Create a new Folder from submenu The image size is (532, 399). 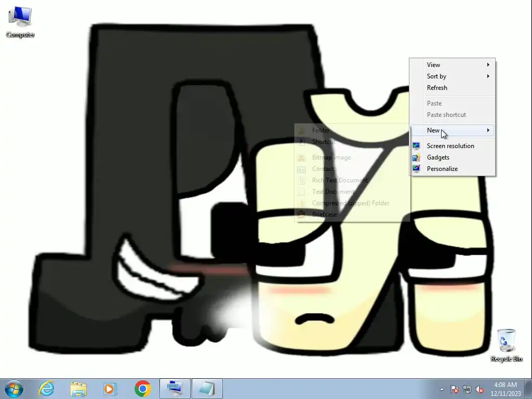352,130
